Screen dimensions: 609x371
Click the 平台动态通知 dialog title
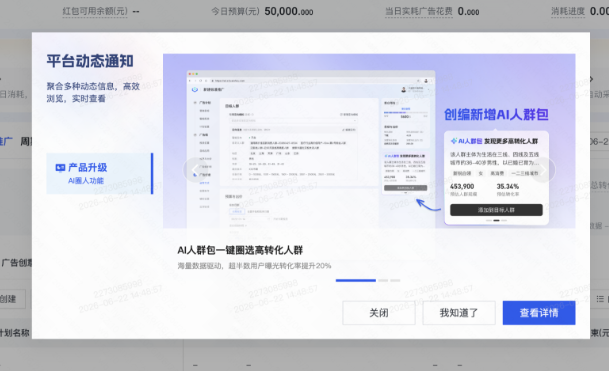click(x=90, y=61)
